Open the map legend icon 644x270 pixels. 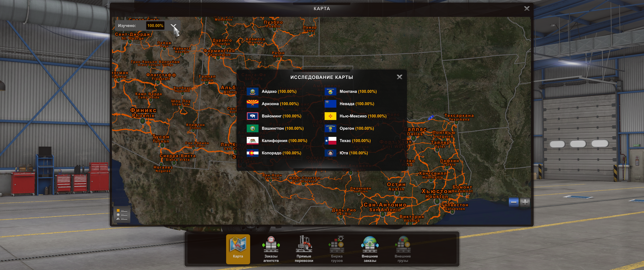coord(122,215)
